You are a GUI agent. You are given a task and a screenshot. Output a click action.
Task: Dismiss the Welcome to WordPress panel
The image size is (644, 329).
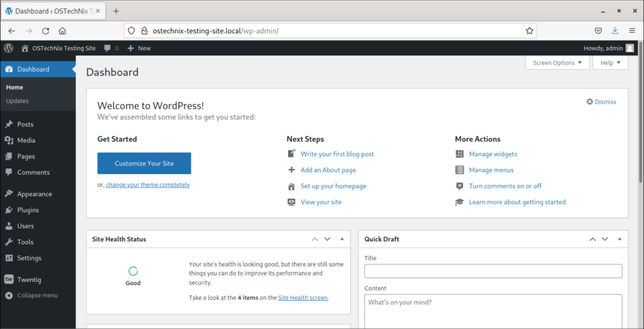601,102
